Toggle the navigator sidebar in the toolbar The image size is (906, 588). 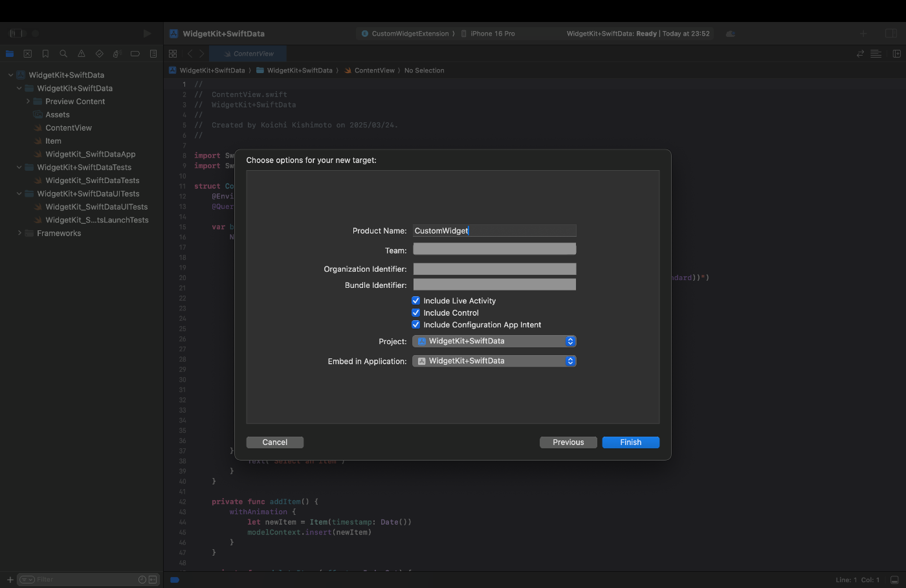point(16,33)
